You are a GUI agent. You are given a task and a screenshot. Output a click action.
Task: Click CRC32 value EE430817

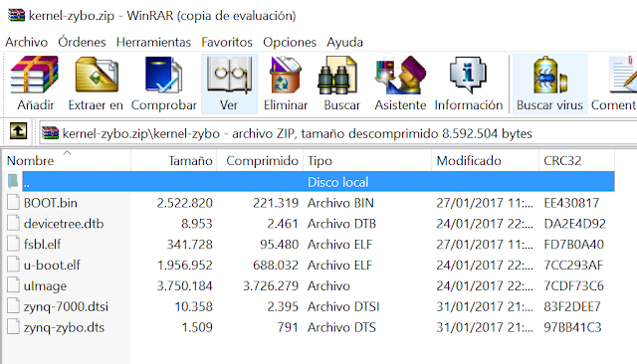pos(571,203)
